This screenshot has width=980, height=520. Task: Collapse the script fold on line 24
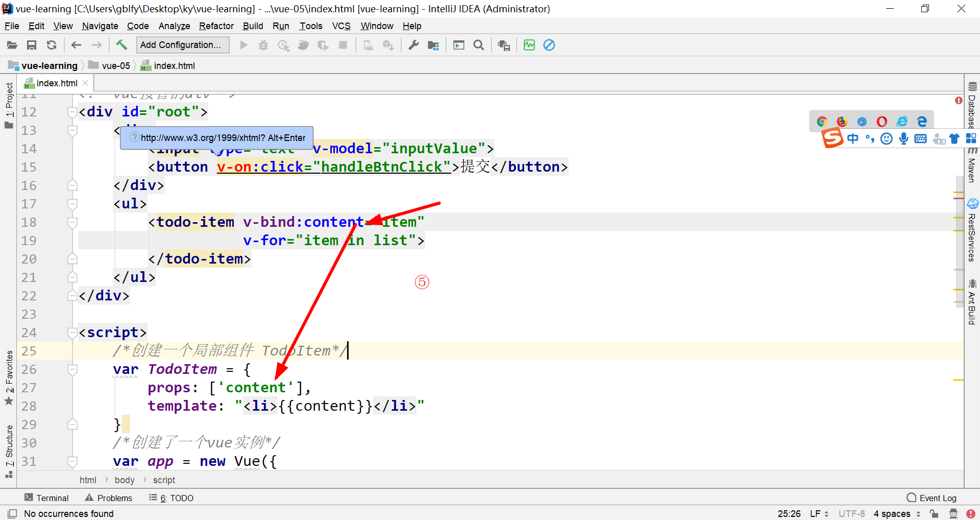[x=72, y=333]
